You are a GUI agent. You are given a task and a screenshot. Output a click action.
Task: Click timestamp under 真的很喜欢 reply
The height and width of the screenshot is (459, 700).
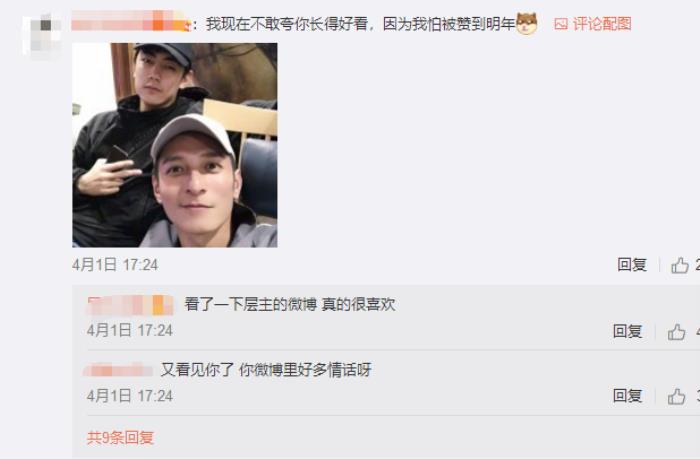130,331
